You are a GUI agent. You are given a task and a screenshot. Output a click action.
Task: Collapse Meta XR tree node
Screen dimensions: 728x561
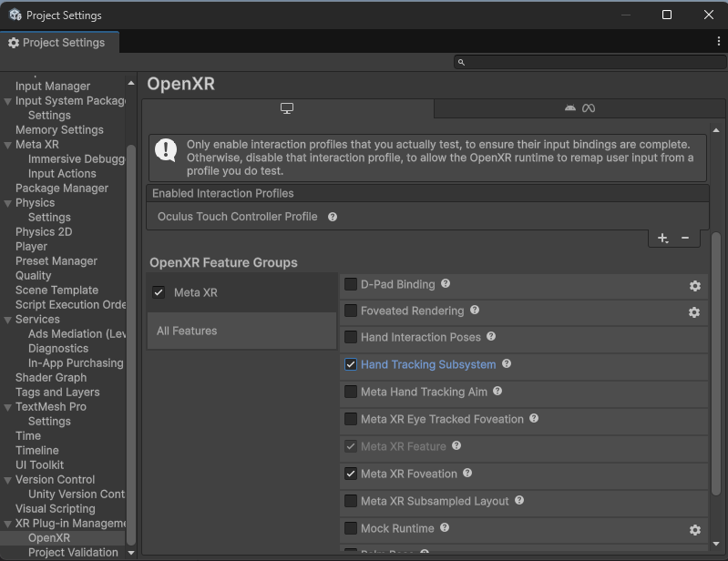coord(7,145)
